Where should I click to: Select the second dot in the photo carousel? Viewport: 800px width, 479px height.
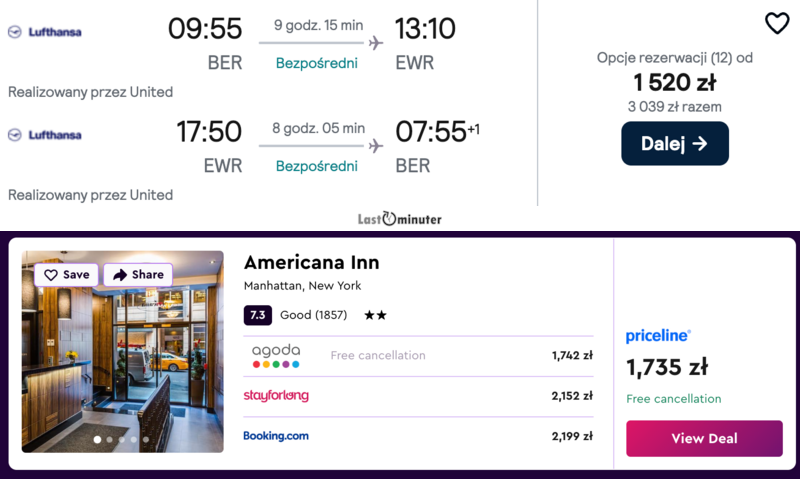(109, 439)
